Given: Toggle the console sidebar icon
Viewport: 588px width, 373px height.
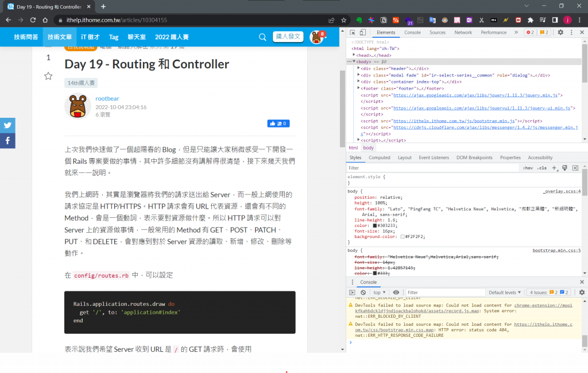Looking at the screenshot, I should [352, 293].
